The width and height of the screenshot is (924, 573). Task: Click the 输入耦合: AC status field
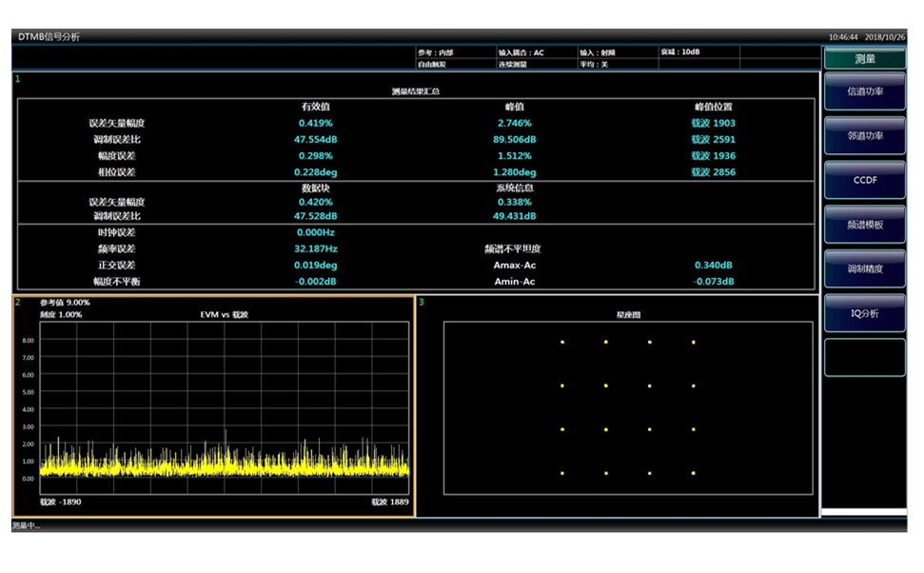pos(534,52)
